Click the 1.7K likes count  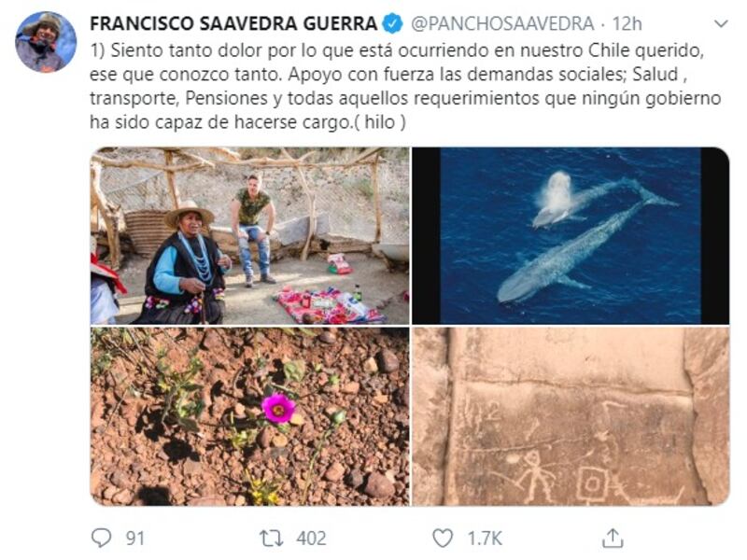[x=485, y=539]
